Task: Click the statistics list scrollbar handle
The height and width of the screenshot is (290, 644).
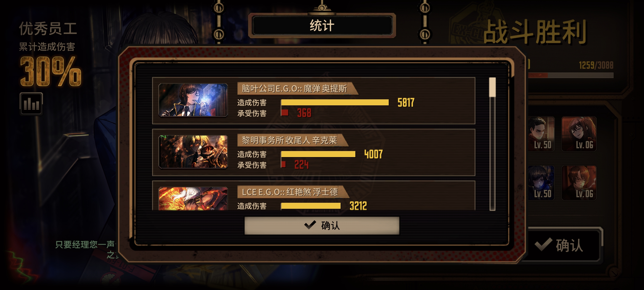Action: (492, 87)
